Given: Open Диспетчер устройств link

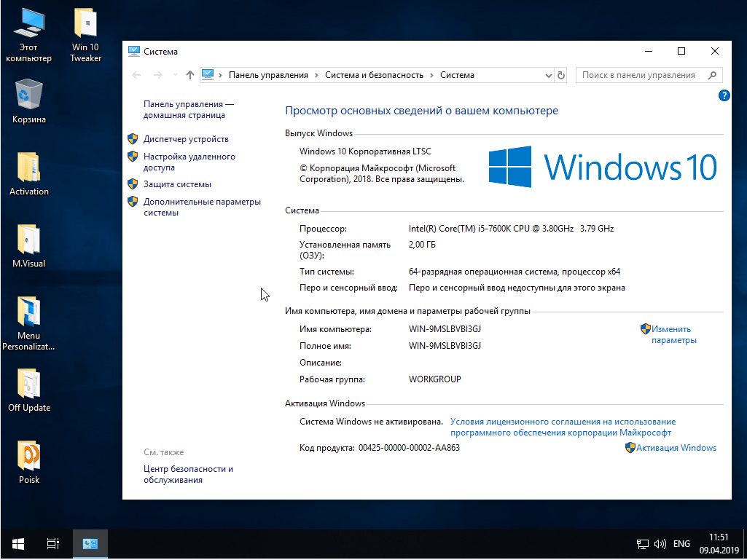Looking at the screenshot, I should 186,139.
